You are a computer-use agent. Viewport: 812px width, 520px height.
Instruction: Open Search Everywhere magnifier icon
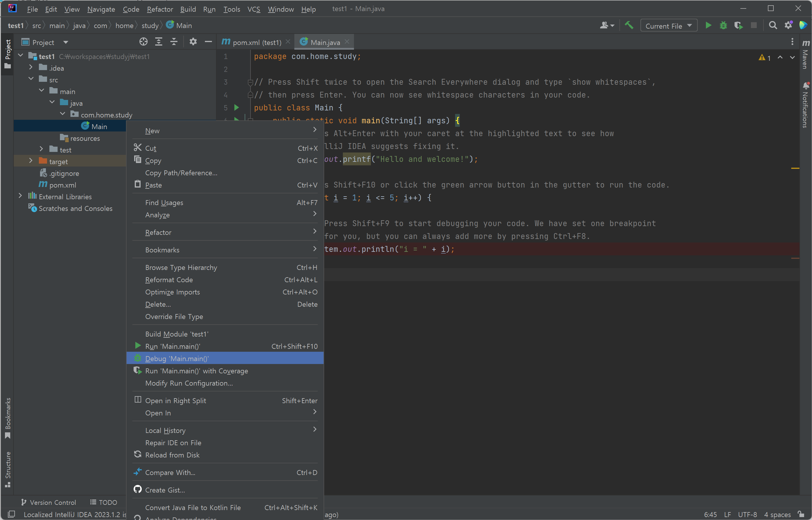tap(773, 26)
